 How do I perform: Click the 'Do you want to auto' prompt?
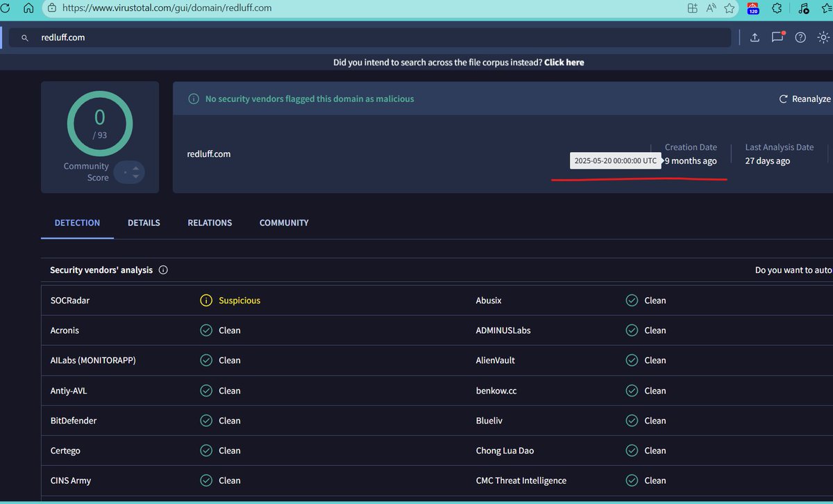click(x=793, y=270)
